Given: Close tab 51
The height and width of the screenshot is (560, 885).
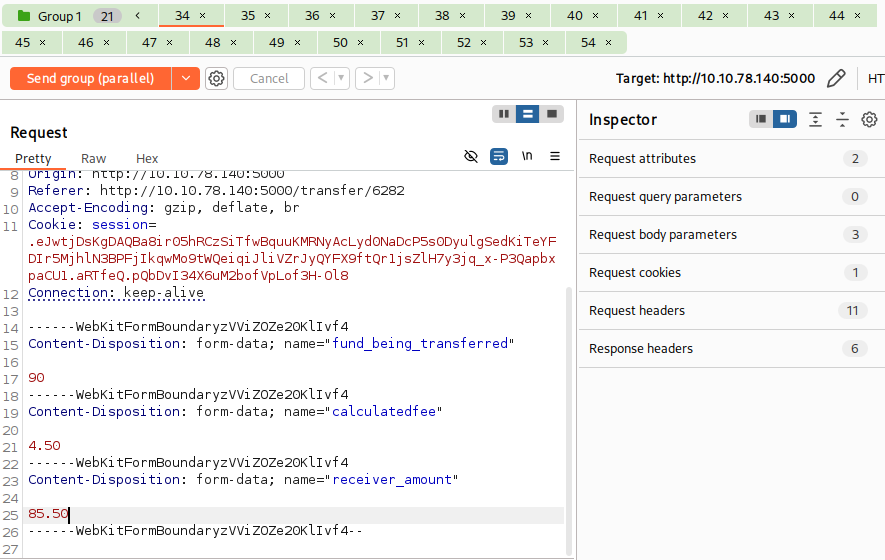Looking at the screenshot, I should (421, 42).
